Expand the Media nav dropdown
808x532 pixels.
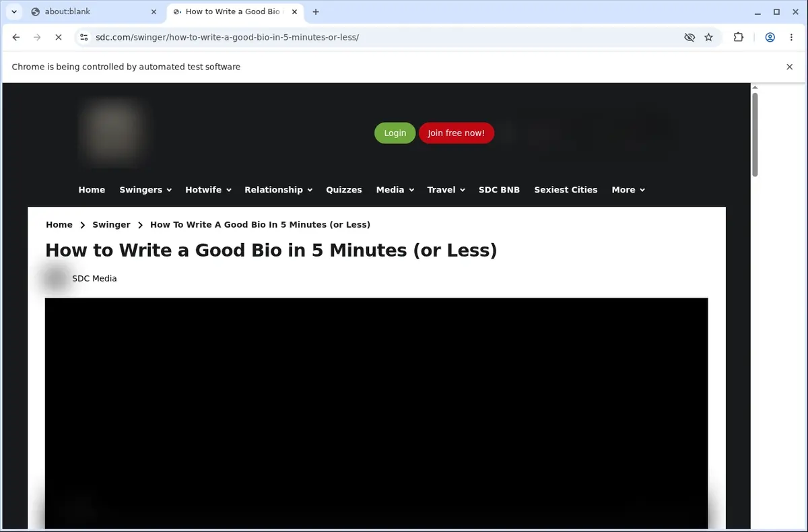click(x=395, y=190)
